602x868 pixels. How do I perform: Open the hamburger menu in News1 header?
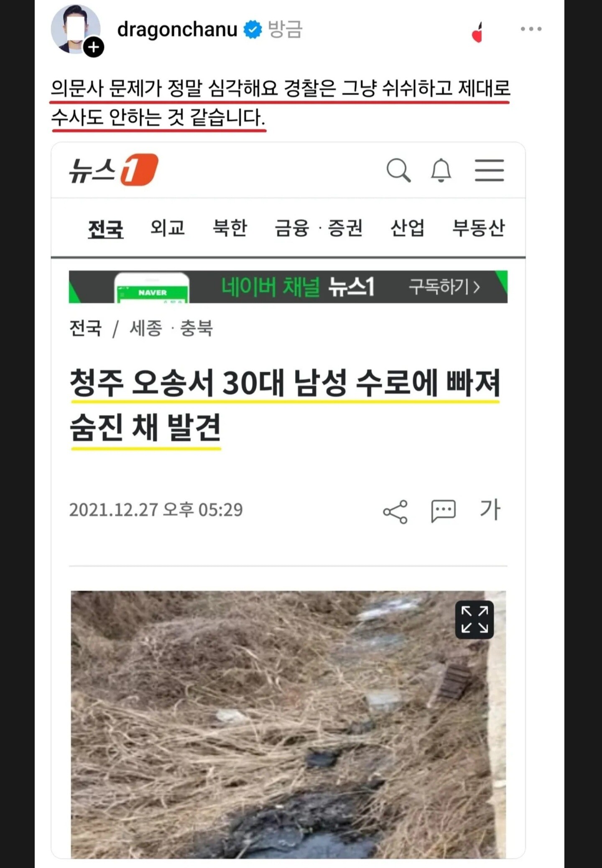coord(489,170)
